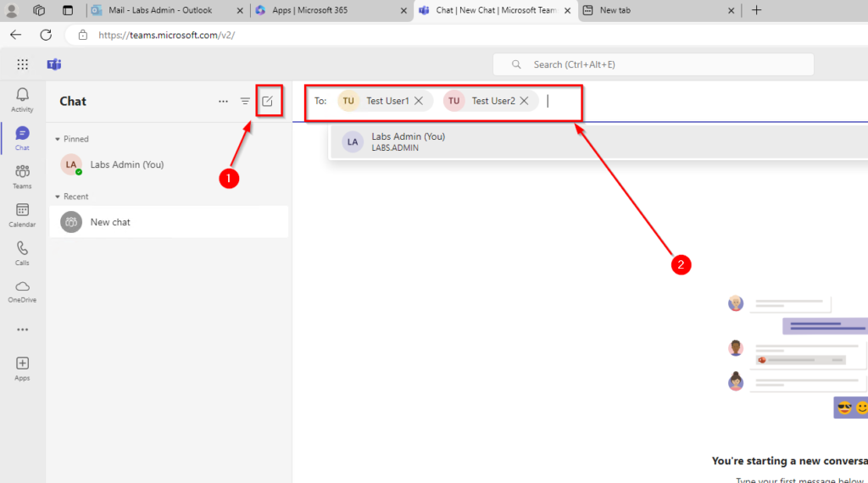Open more chat options ellipsis
The image size is (868, 483).
pos(223,101)
